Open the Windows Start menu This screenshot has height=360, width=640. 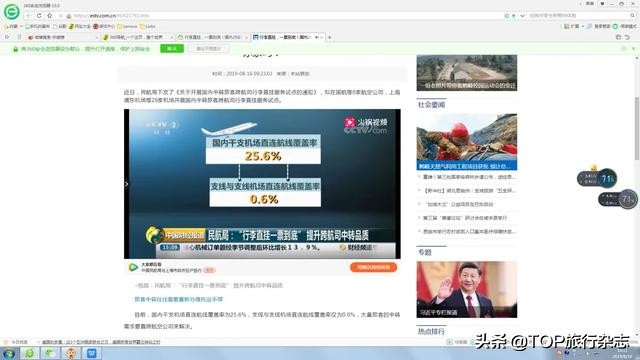(9, 353)
